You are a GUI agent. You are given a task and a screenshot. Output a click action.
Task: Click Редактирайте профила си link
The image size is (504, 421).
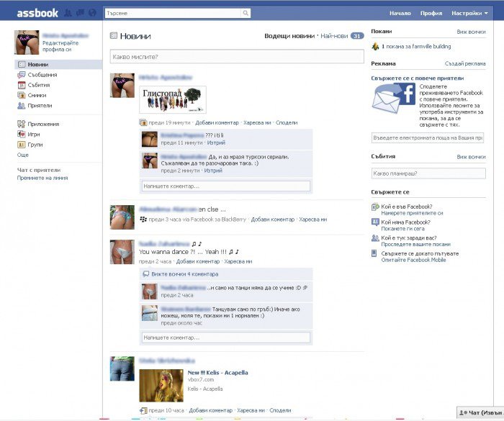pyautogui.click(x=60, y=46)
